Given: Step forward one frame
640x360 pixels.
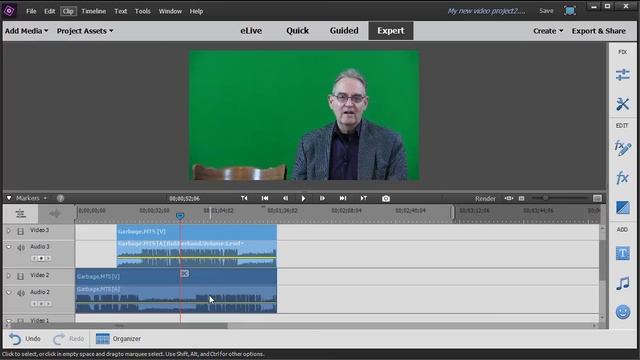Looking at the screenshot, I should click(322, 198).
